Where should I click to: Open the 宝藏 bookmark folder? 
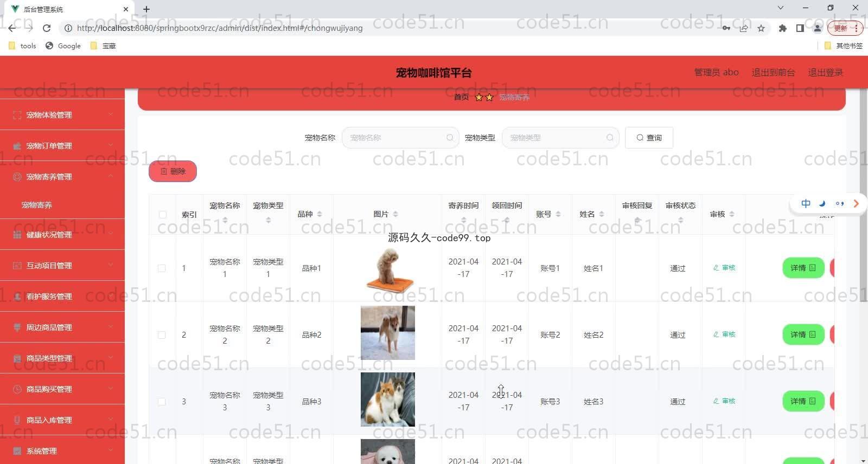tap(103, 46)
